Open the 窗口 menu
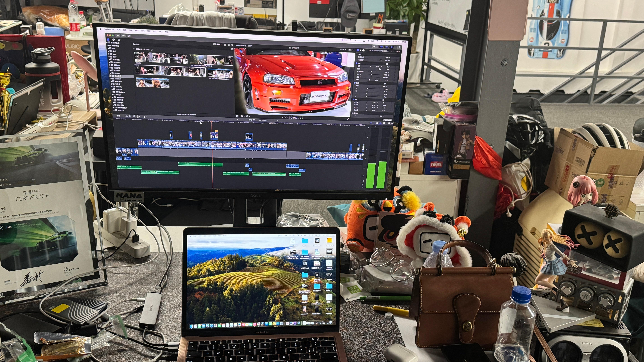644x362 pixels. pos(161,32)
